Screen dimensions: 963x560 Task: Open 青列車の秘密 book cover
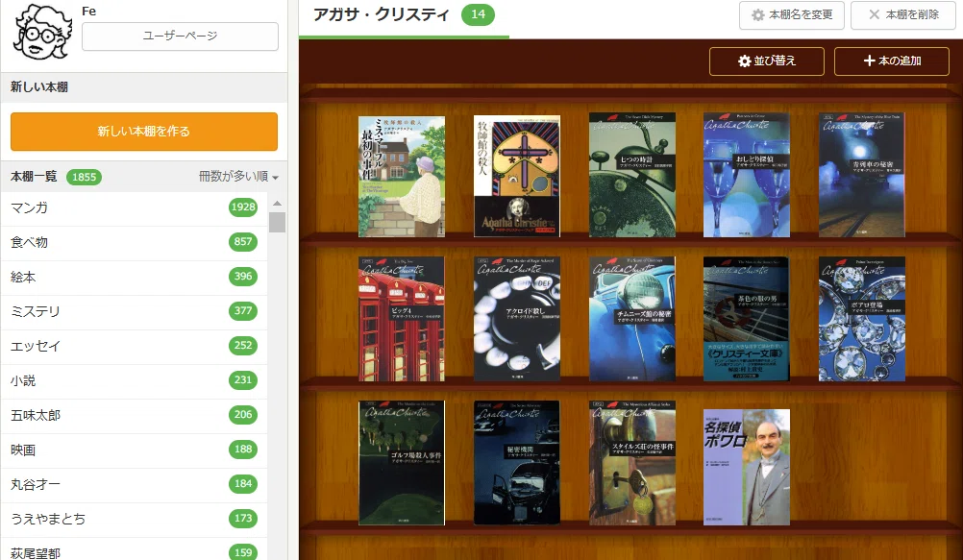point(862,175)
